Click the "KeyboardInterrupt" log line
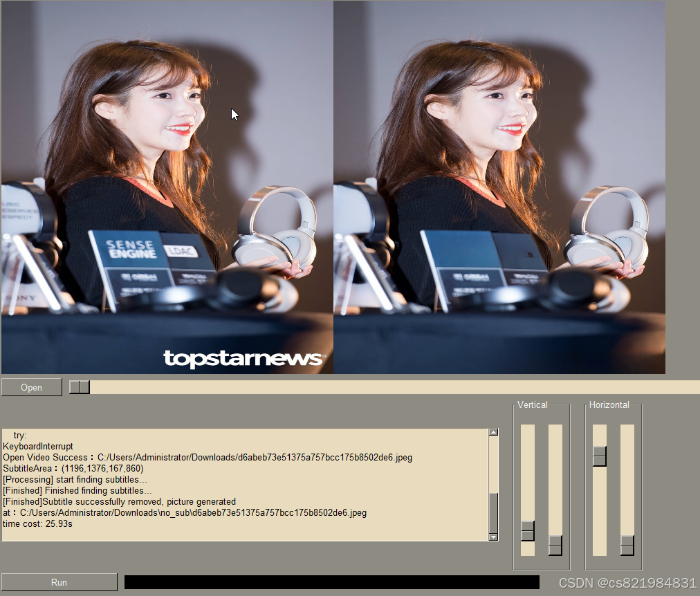700x596 pixels. point(38,446)
